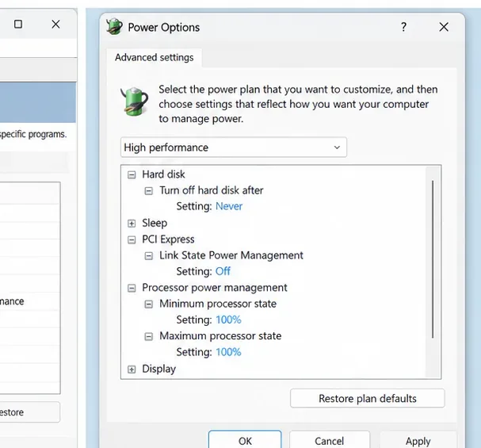
Task: Click the OK button
Action: (x=245, y=441)
